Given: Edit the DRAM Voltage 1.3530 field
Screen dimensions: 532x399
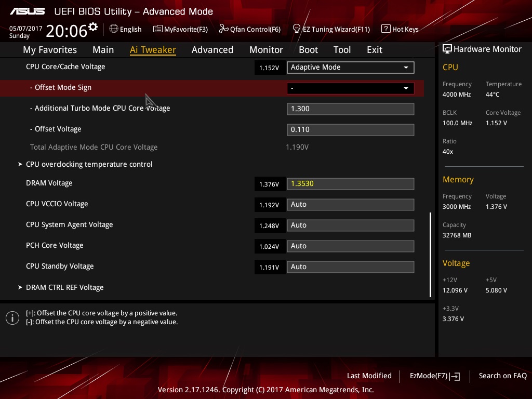Looking at the screenshot, I should [x=351, y=184].
